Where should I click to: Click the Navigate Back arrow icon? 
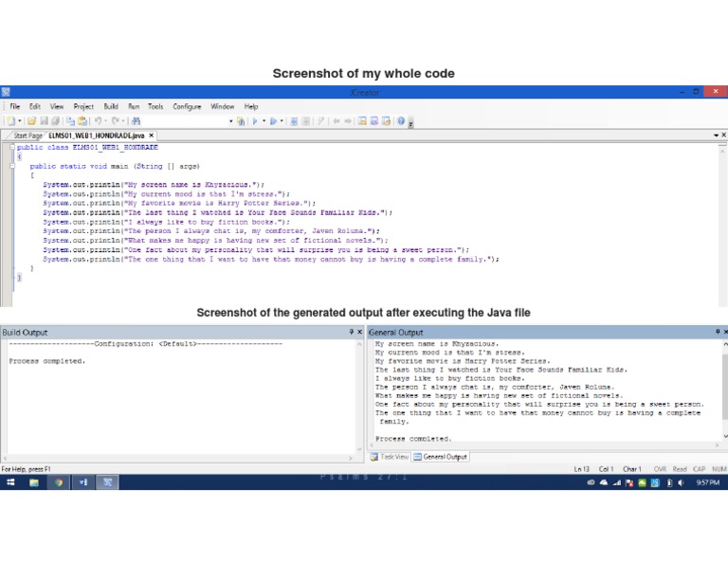337,121
